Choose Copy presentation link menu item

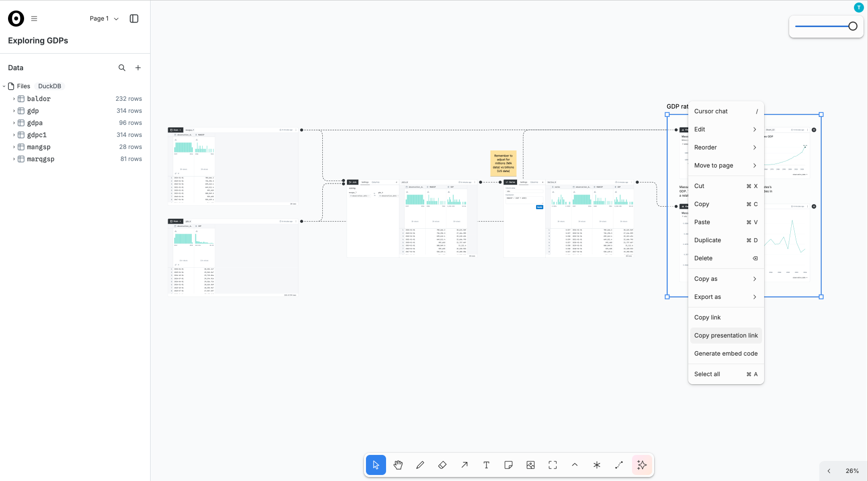725,336
